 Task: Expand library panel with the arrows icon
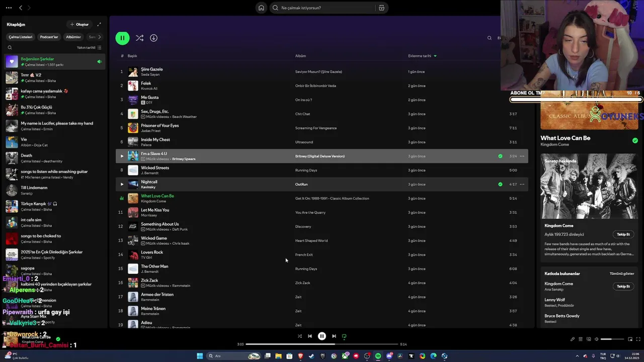(x=99, y=24)
